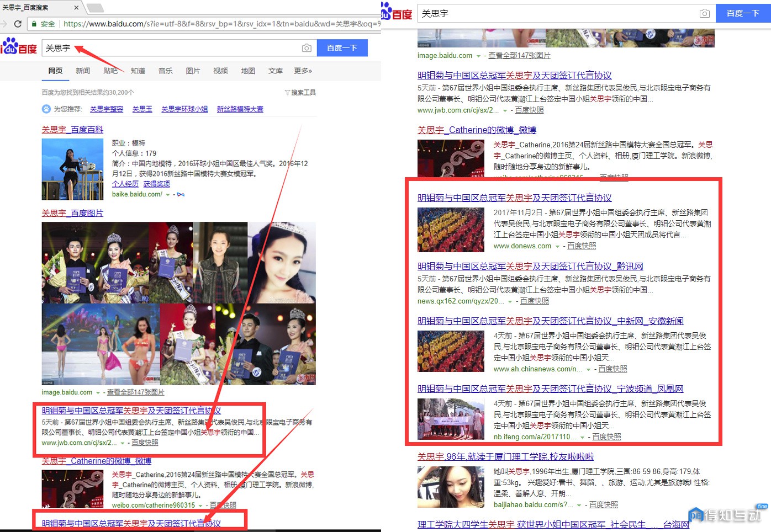Switch to the 文库 tab
Viewport: 771px width, 532px height.
[x=276, y=71]
